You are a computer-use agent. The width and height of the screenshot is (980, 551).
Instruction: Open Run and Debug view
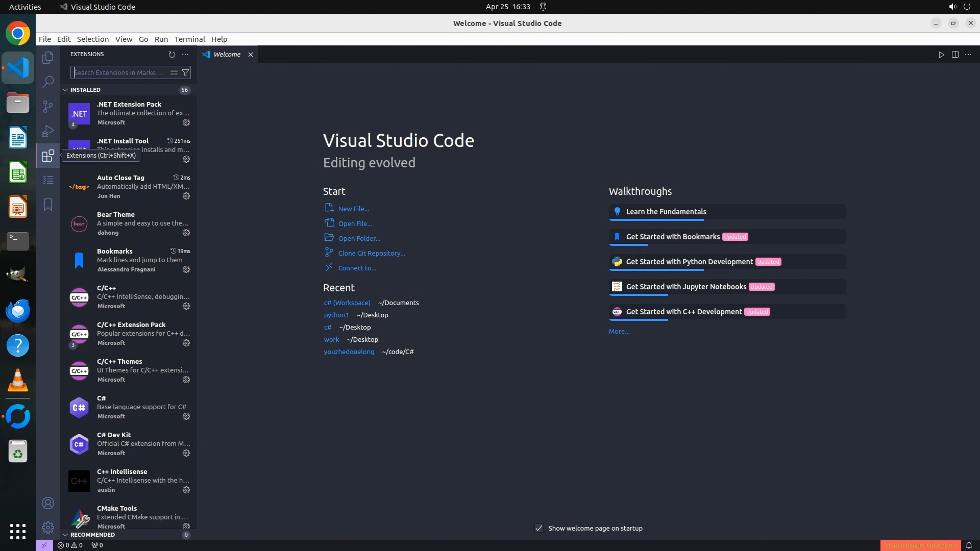[48, 131]
